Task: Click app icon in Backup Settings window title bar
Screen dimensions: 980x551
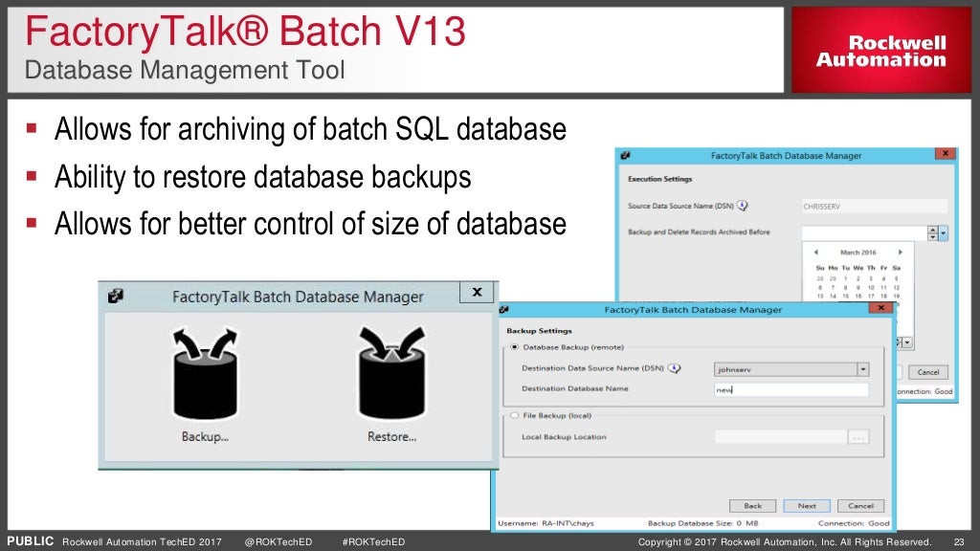Action: (x=503, y=309)
